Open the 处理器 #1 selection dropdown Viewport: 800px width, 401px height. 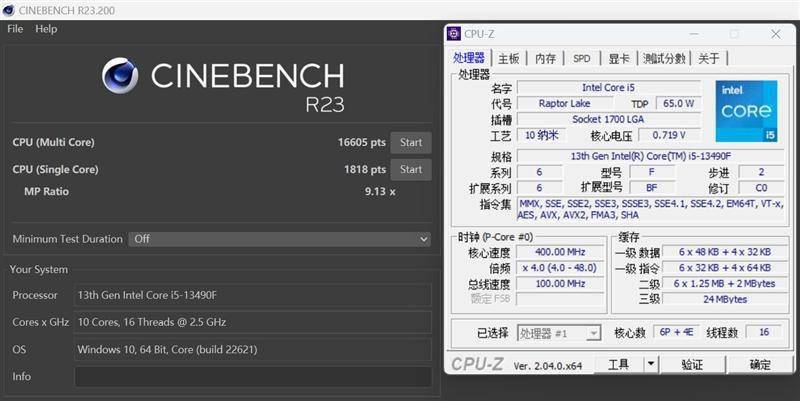click(559, 334)
